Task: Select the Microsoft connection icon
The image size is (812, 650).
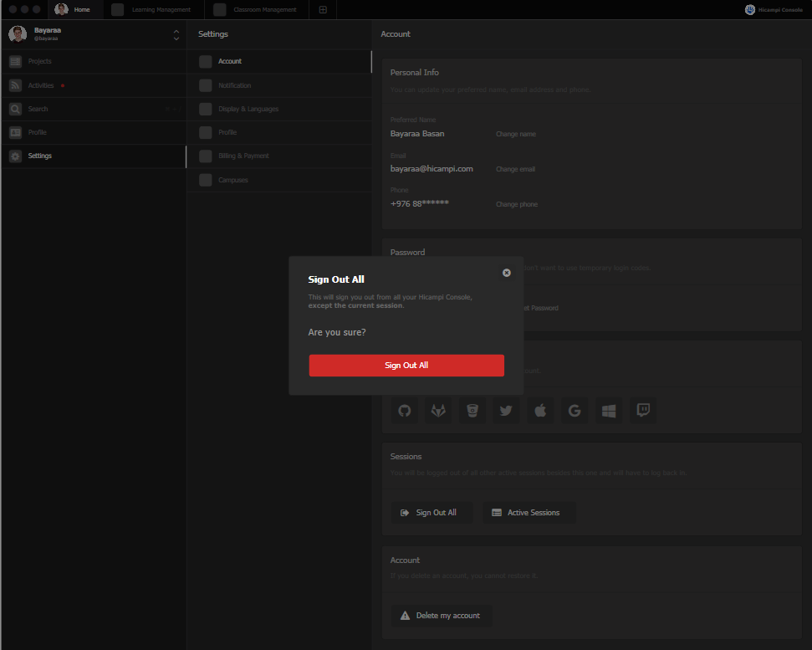Action: 608,410
